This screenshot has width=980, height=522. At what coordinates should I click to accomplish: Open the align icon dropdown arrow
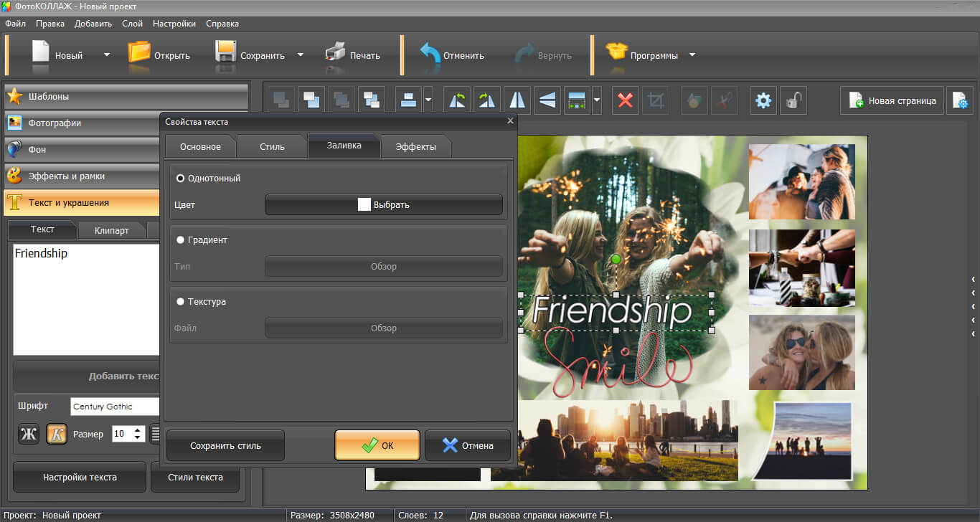pos(428,100)
